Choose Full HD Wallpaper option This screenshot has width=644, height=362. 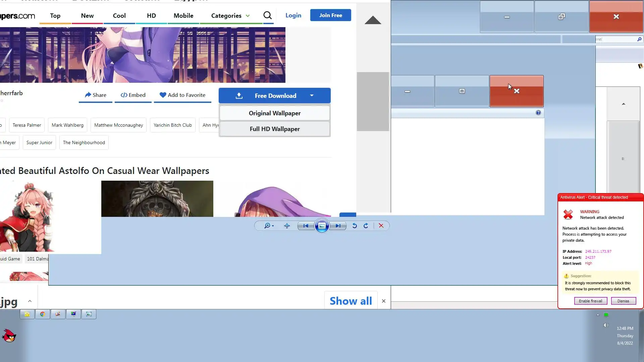[274, 129]
